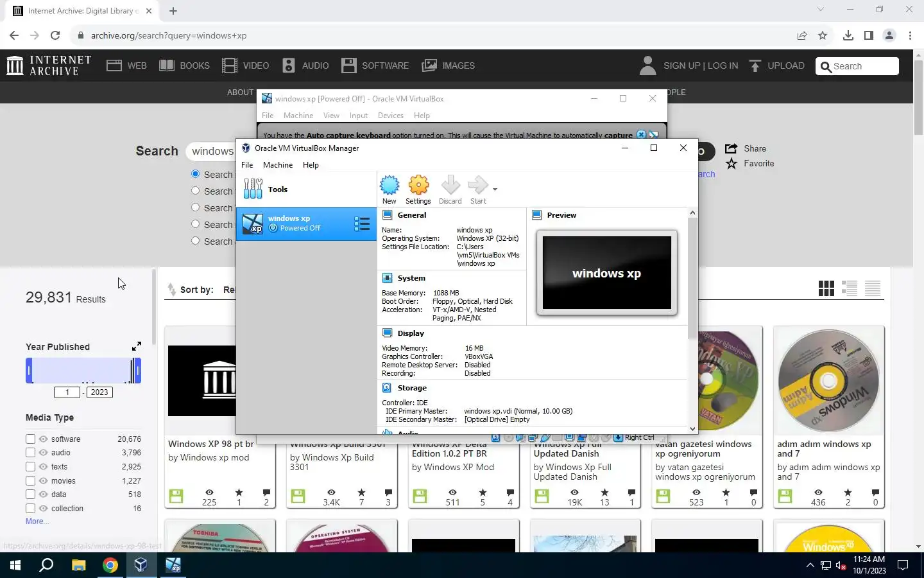The height and width of the screenshot is (578, 924).
Task: Open the Devices menu in the VM window
Action: [x=391, y=116]
